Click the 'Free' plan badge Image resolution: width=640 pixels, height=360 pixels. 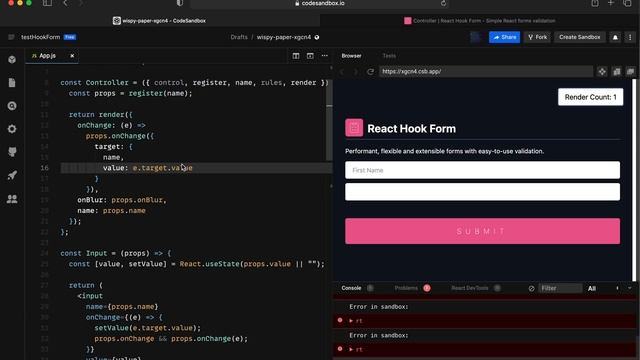(x=70, y=37)
